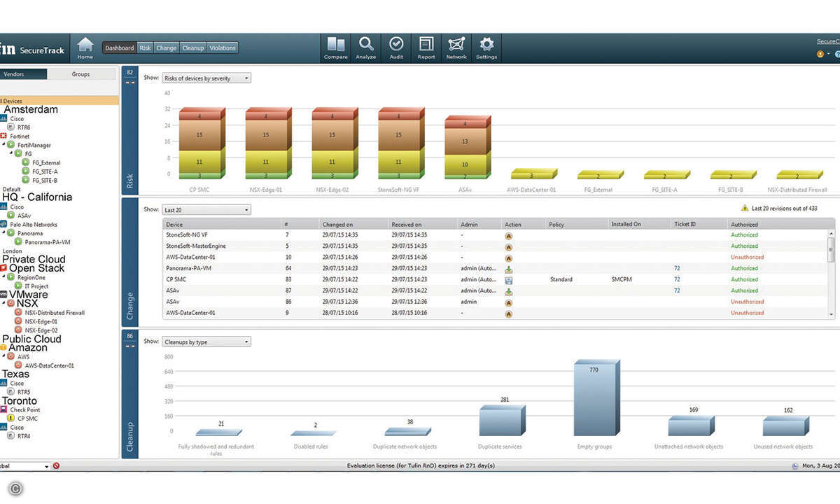Collapse the Cleanup panel with its dash icon
The width and height of the screenshot is (840, 504).
(129, 346)
